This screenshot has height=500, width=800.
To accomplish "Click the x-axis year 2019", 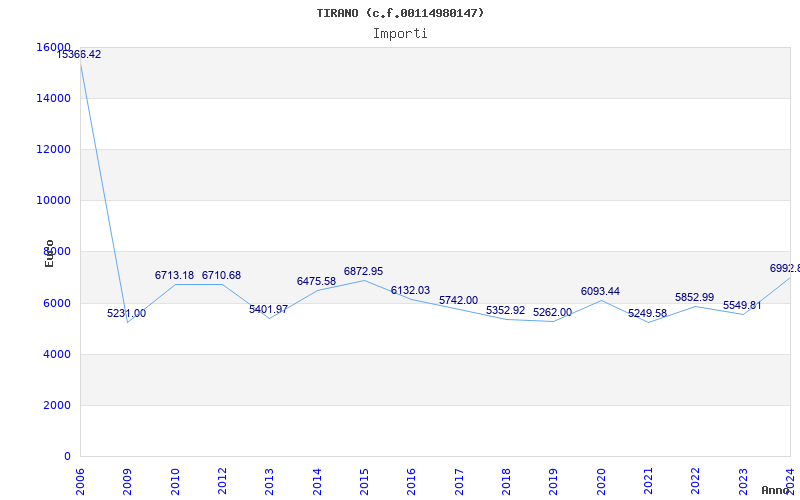I will 554,481.
